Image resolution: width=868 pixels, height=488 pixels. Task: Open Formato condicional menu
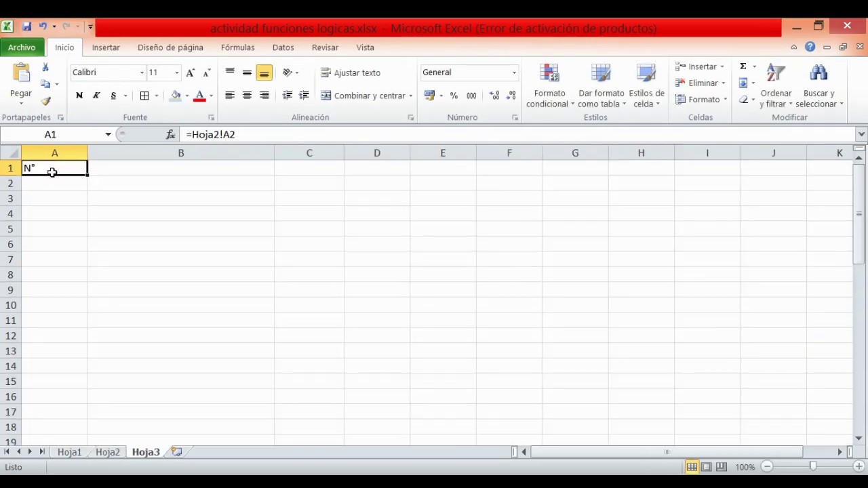[549, 86]
